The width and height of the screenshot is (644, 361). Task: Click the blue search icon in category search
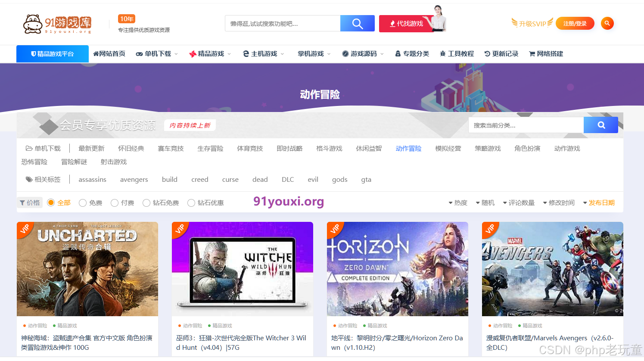tap(601, 125)
